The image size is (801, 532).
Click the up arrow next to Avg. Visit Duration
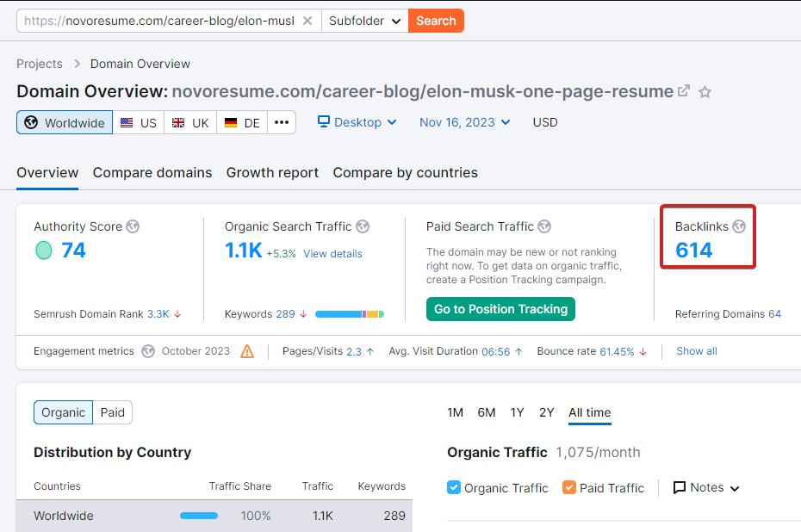coord(518,351)
